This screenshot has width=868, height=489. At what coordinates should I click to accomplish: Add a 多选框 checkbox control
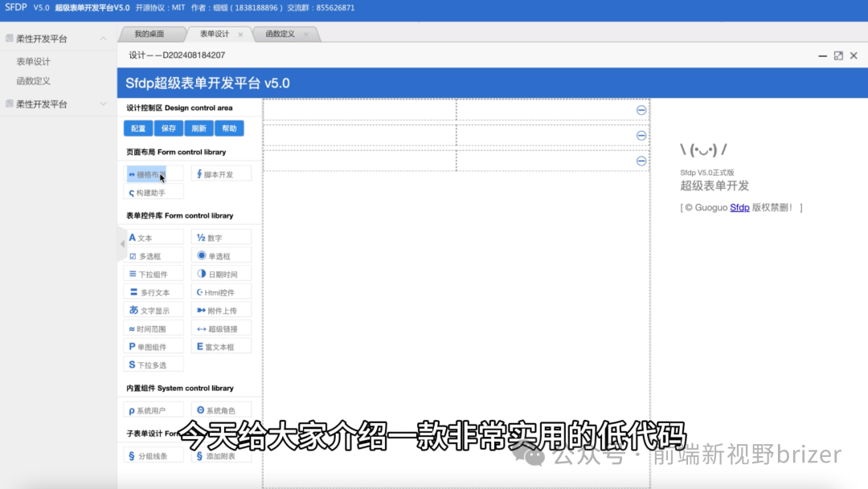[x=154, y=255]
